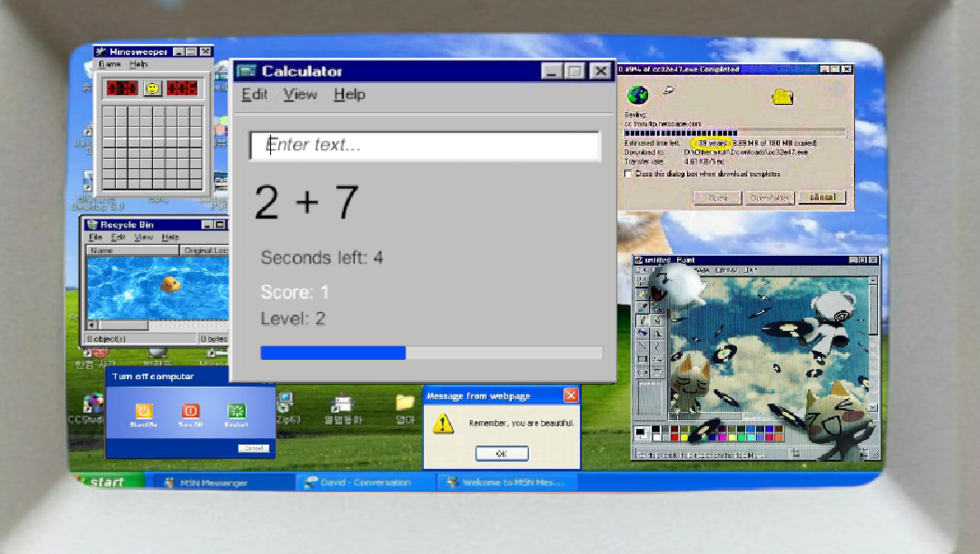
Task: Click Paint vertical scrollbar up arrow
Action: coord(873,280)
